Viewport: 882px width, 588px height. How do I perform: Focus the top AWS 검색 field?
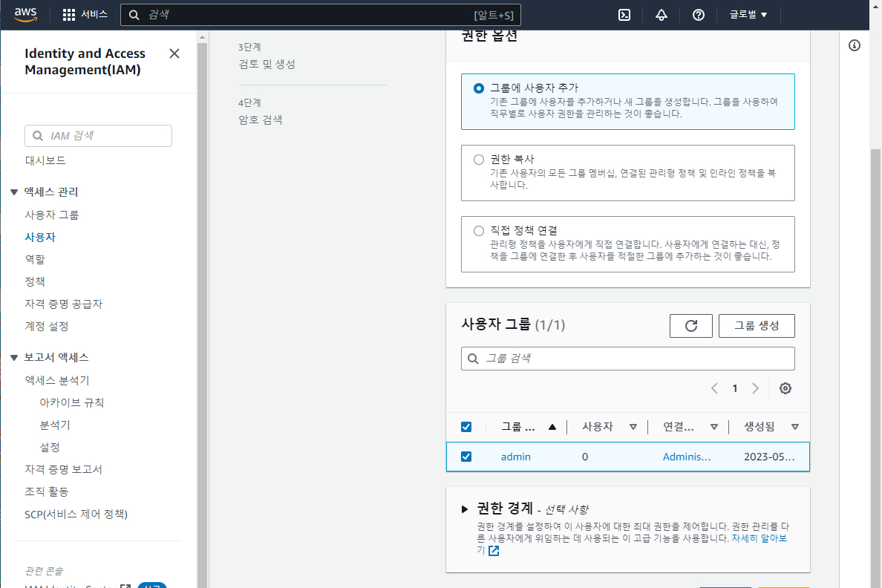(321, 15)
